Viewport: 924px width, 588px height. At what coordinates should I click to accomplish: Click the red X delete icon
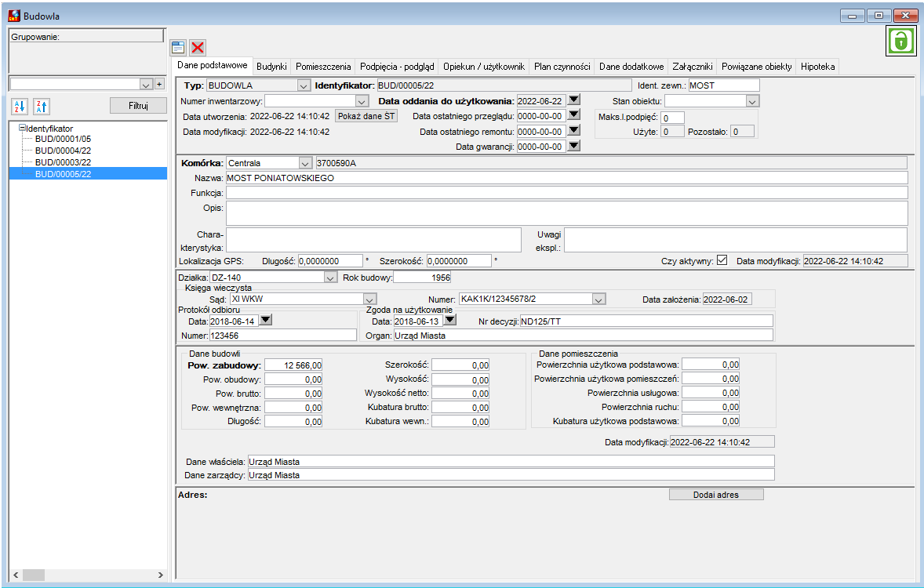point(198,48)
